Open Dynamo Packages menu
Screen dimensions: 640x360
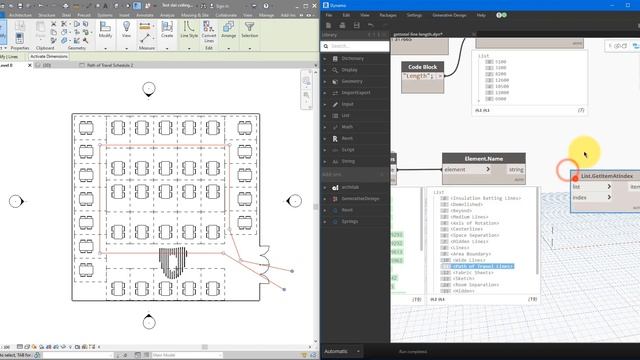[388, 15]
